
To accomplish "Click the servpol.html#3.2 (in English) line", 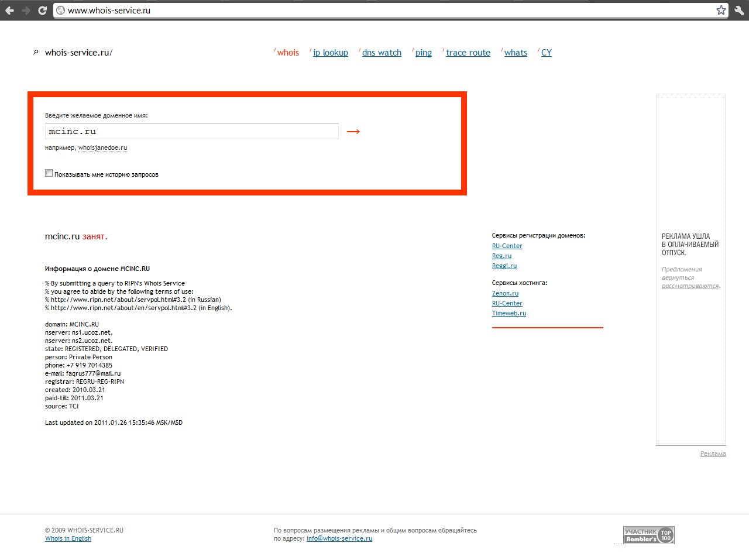I will point(139,308).
